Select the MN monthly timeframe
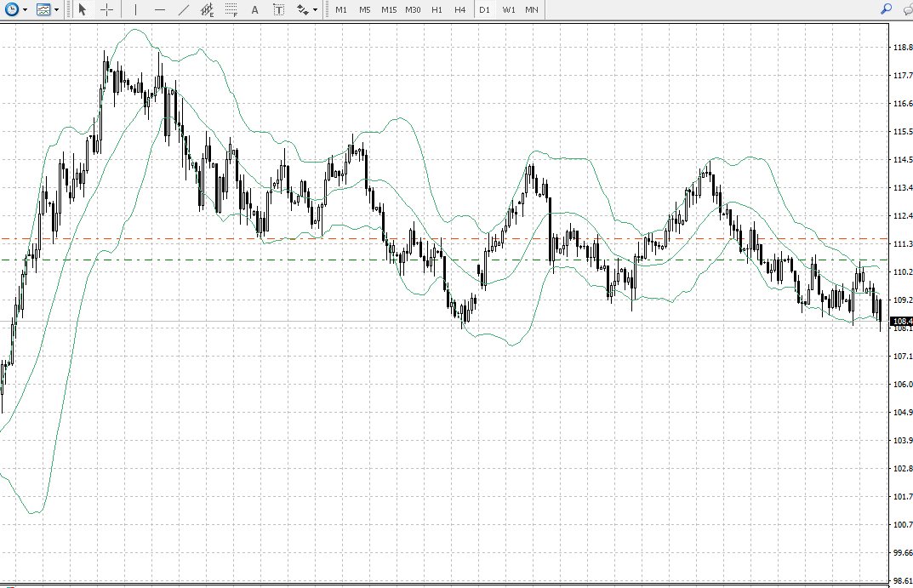This screenshot has width=913, height=588. [x=532, y=10]
